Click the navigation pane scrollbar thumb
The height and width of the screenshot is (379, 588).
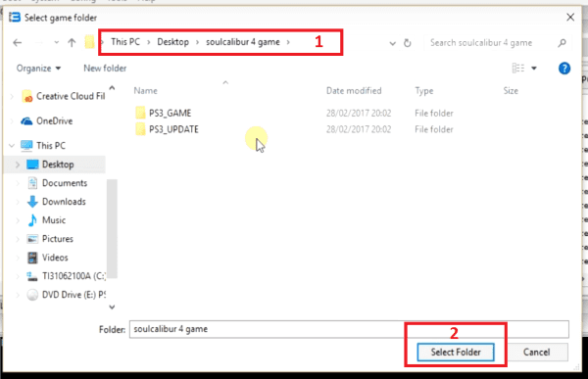coord(112,229)
